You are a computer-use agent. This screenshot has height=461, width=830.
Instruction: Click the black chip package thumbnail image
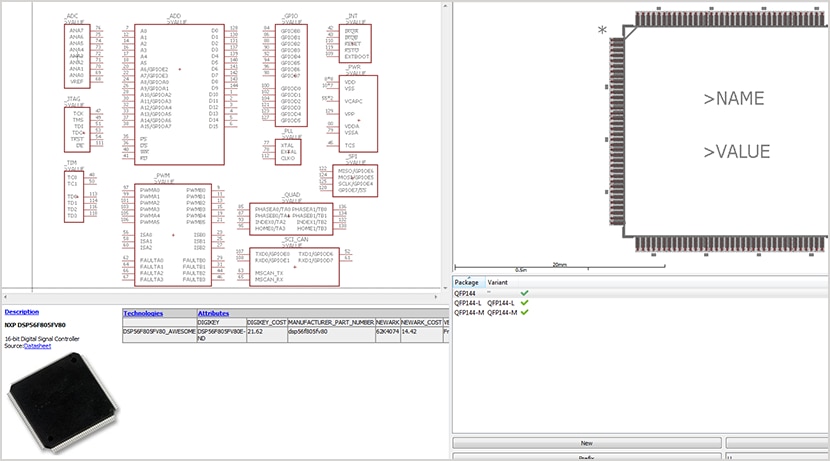(64, 403)
